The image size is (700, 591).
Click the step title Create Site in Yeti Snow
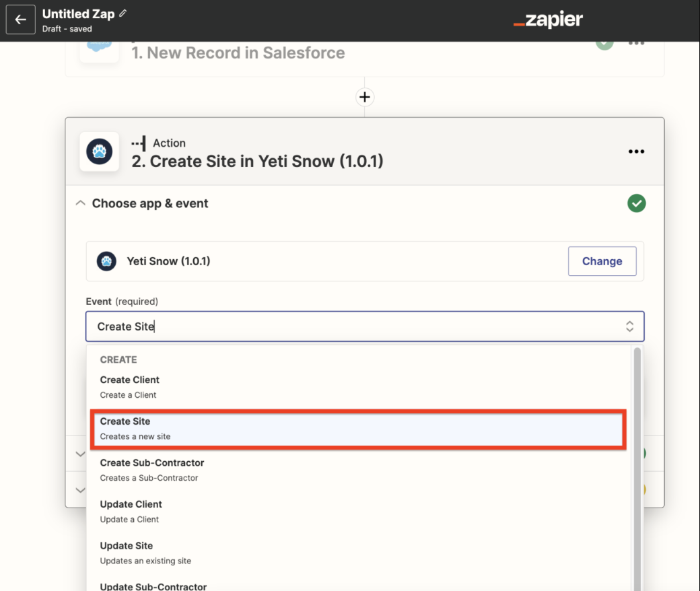click(x=257, y=161)
